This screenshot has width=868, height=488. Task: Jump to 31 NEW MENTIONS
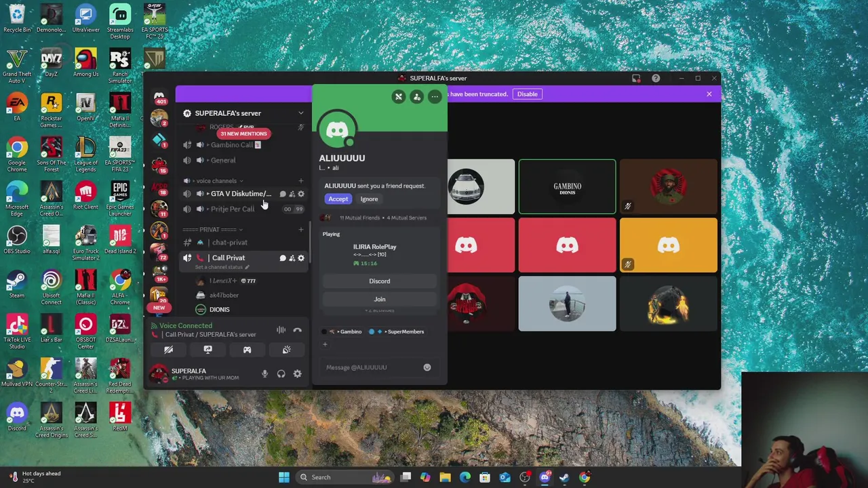point(243,134)
